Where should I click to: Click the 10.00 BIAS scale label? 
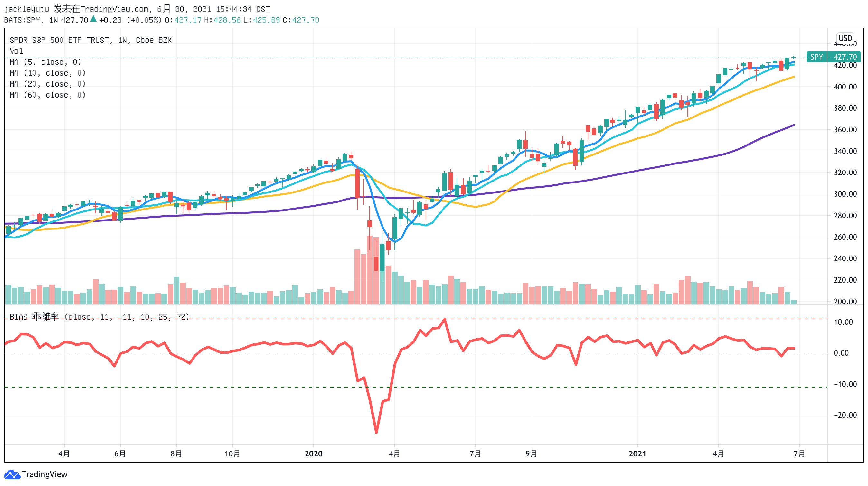(x=843, y=322)
